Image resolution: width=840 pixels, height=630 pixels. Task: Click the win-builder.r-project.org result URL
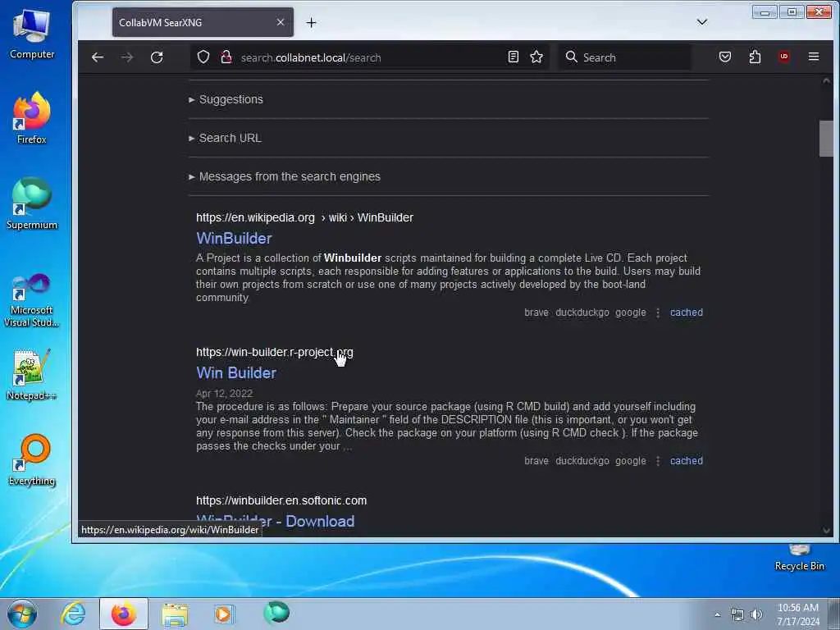click(274, 352)
